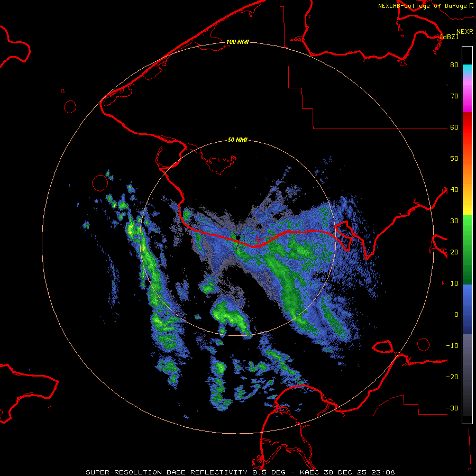Click the orange segment of the color bar
Viewport: 476px width, 476px height.
point(467,175)
